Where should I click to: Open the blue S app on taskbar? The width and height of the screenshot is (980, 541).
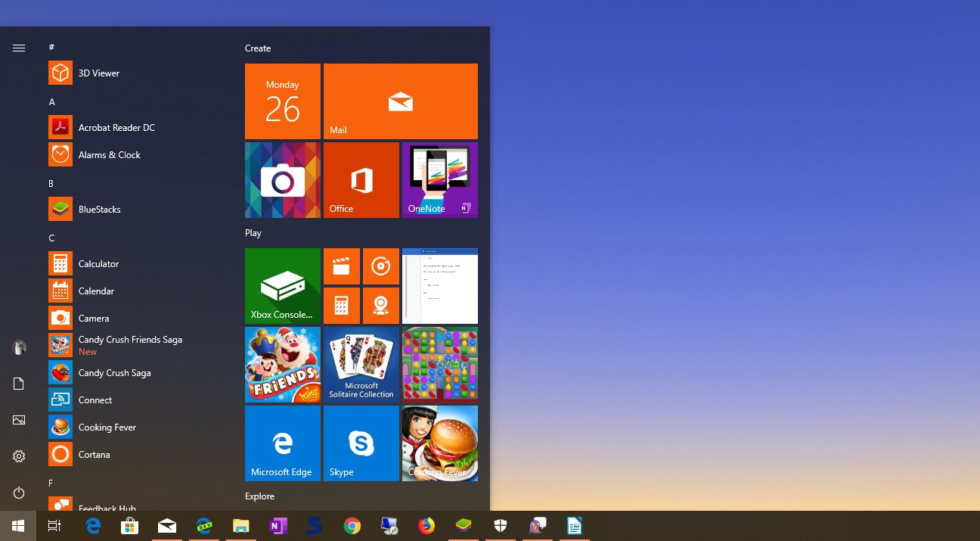pos(315,526)
